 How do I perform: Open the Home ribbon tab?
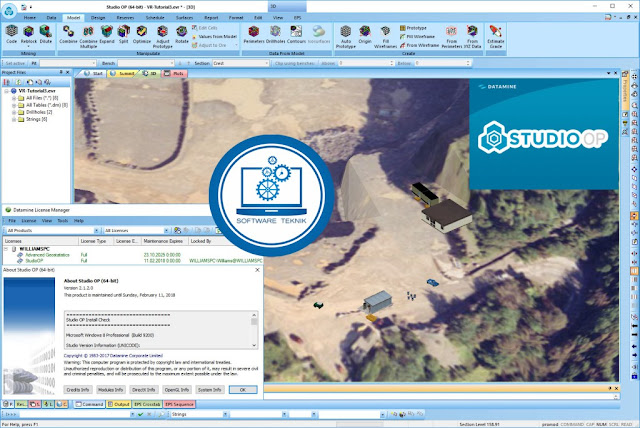coord(29,18)
